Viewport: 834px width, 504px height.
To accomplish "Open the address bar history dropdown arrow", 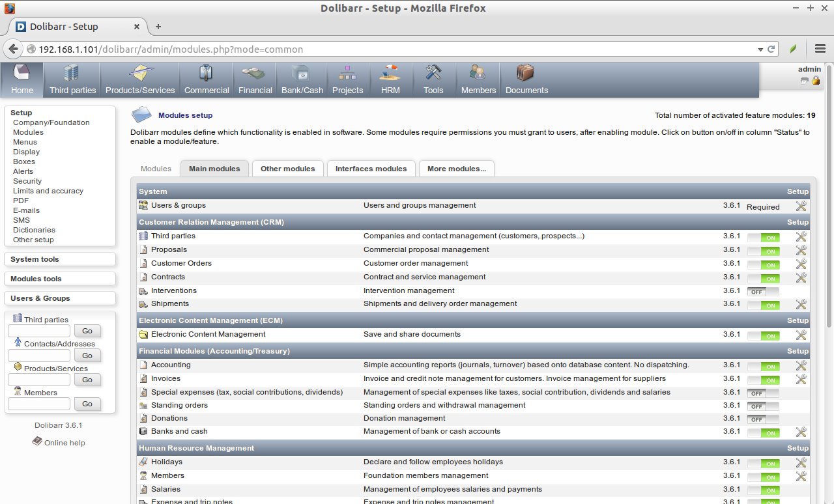I will [x=760, y=49].
